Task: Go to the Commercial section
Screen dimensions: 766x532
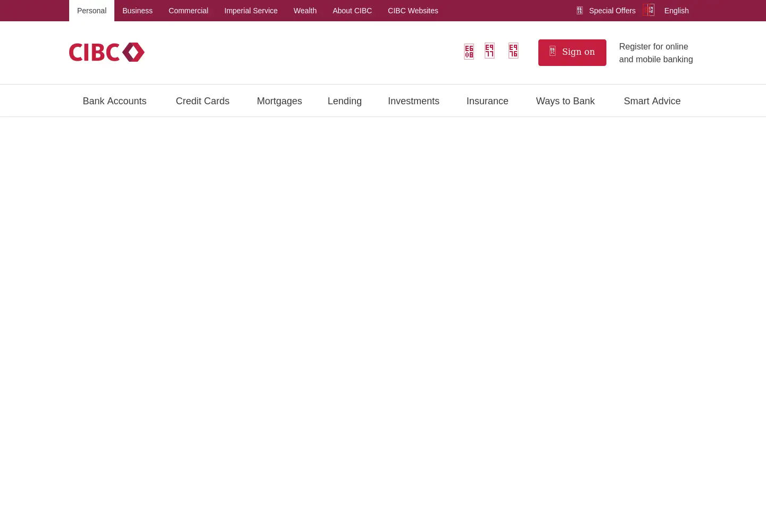Action: tap(188, 11)
